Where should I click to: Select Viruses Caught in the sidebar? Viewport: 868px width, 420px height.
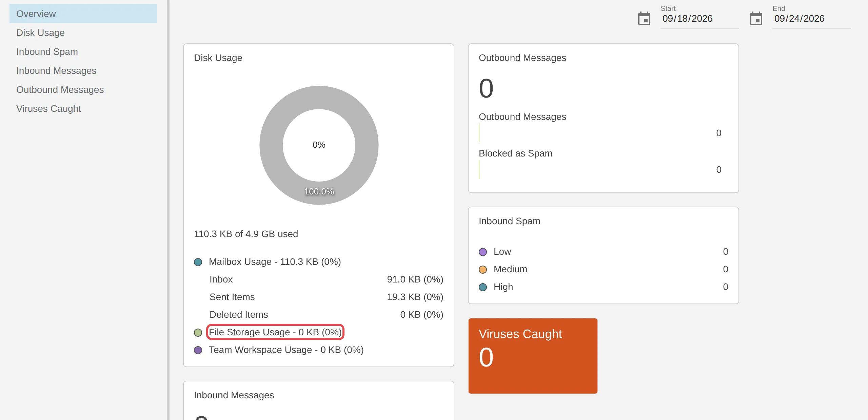(x=83, y=108)
